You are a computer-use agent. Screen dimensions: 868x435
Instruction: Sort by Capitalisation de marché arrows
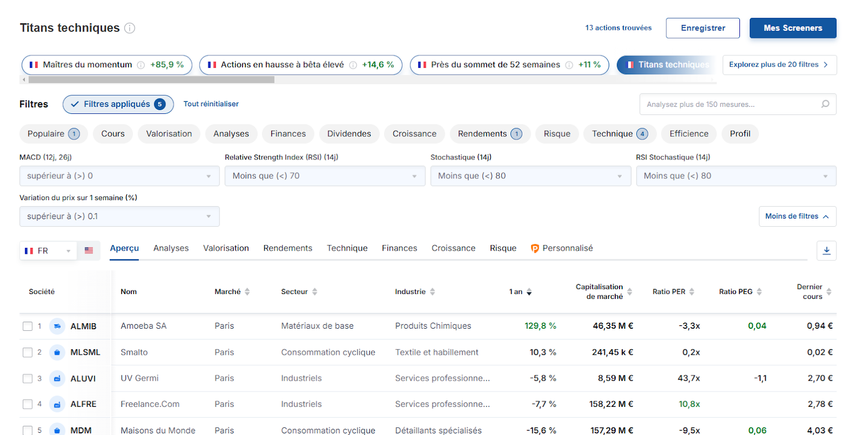coord(630,292)
